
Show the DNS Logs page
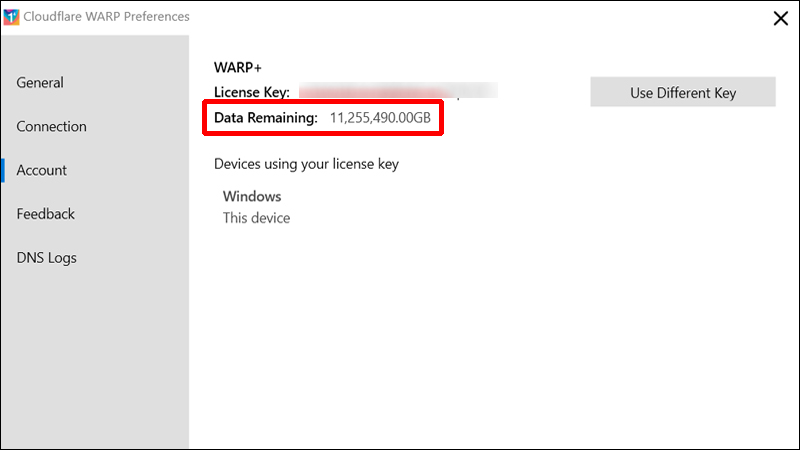(46, 258)
